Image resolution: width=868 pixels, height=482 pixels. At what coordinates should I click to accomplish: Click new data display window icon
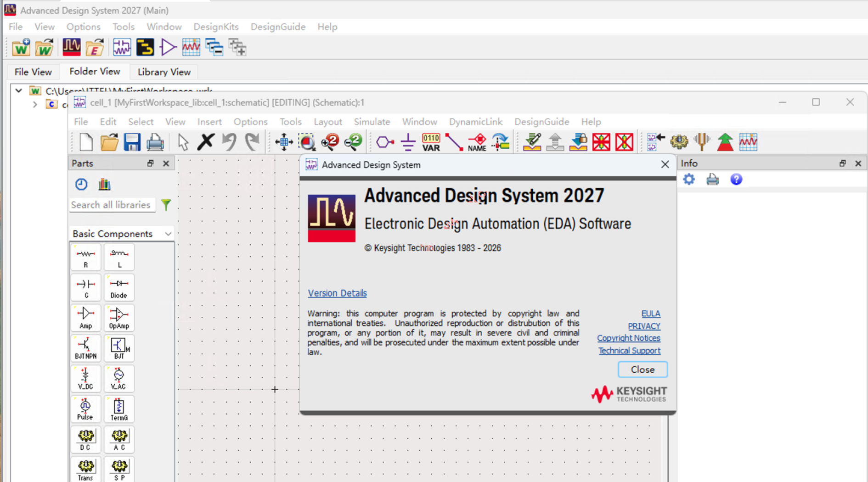click(191, 47)
